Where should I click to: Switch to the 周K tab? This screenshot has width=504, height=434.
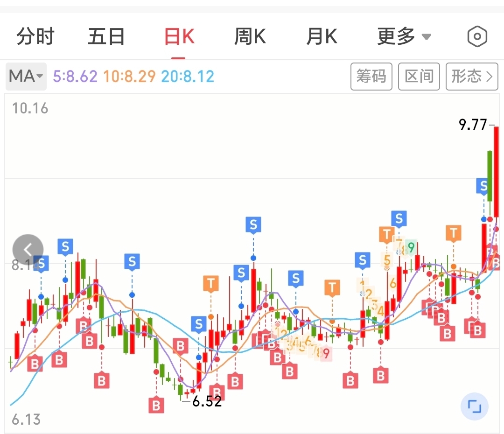pos(250,36)
